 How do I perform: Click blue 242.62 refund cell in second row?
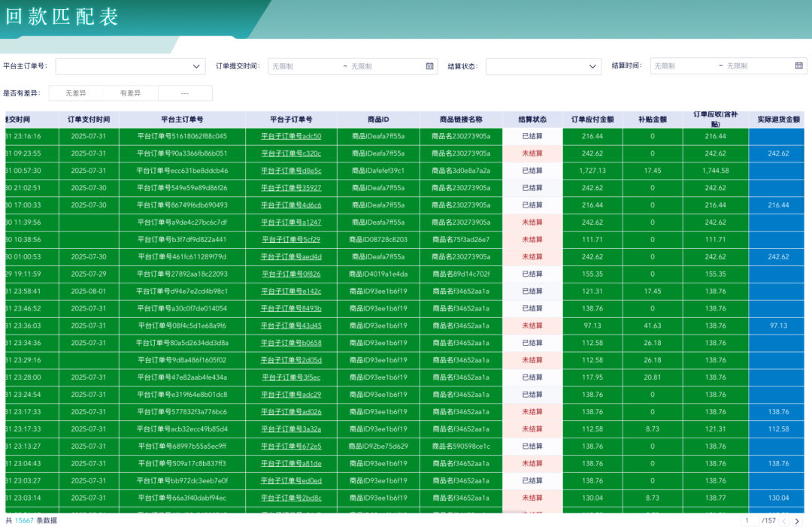click(x=778, y=153)
